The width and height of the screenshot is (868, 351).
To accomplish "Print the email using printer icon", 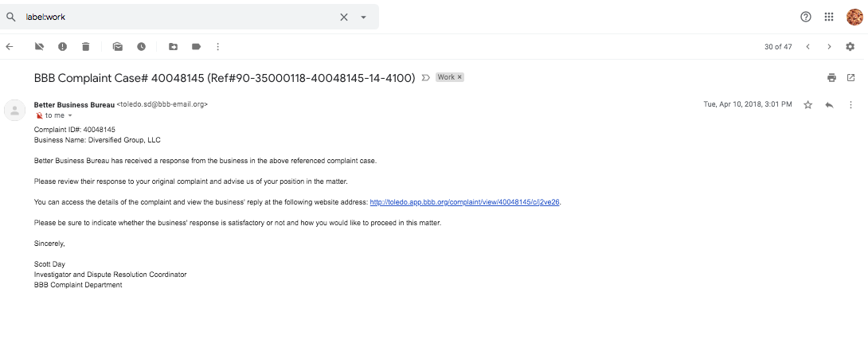I will [831, 77].
